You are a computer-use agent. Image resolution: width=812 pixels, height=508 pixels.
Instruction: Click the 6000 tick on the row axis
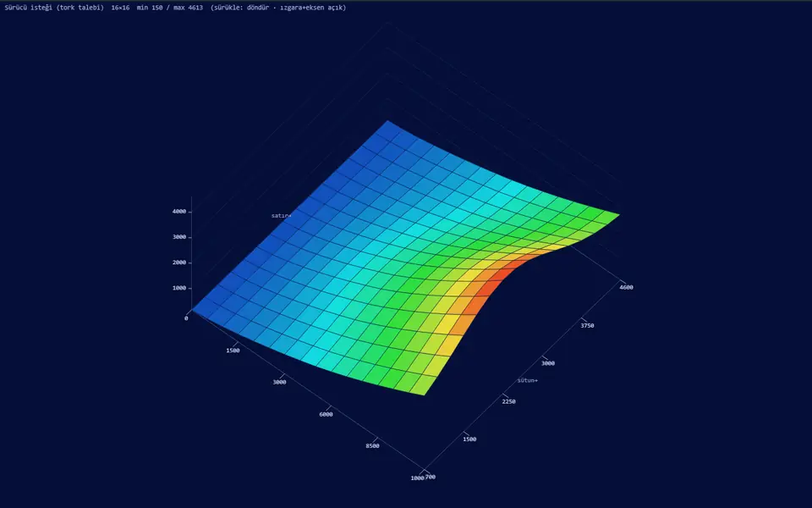coord(326,414)
